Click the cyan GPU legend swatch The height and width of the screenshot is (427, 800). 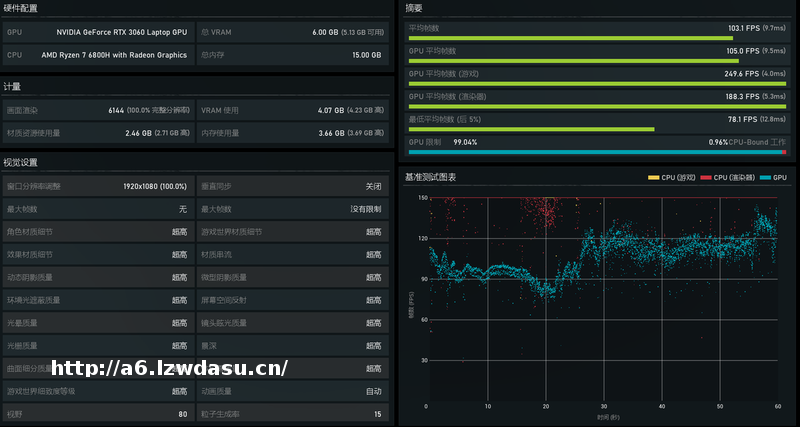point(765,177)
